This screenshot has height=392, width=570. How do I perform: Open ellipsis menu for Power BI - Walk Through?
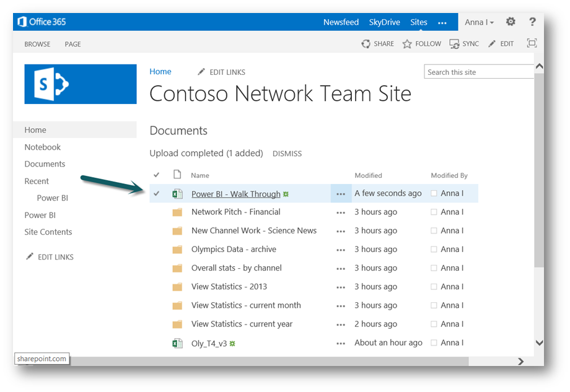(341, 194)
